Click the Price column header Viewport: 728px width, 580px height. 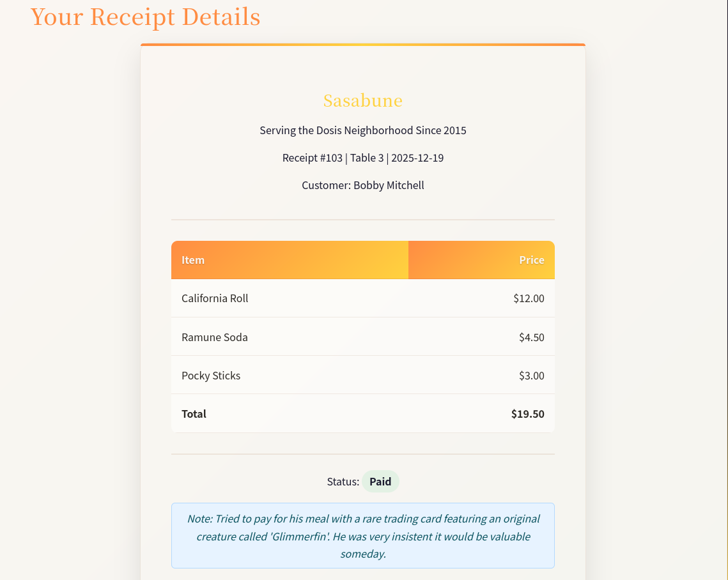[531, 260]
